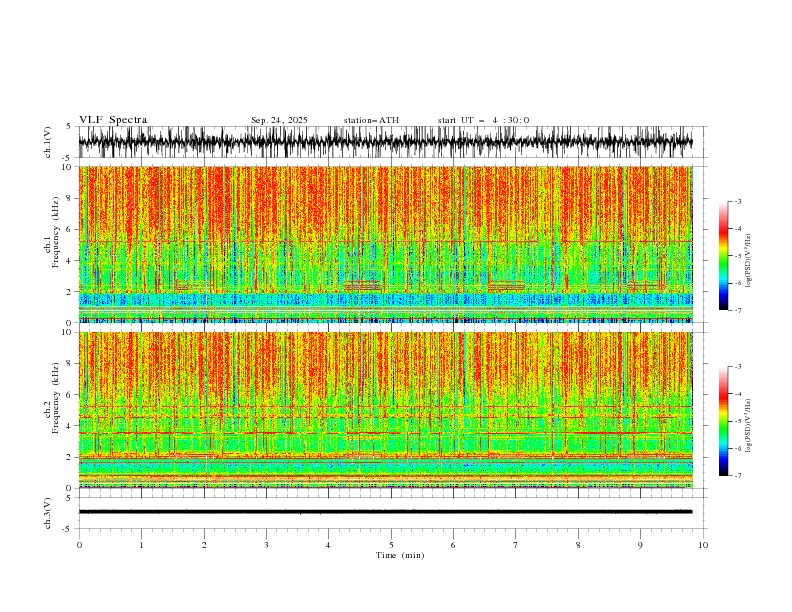Click the "-7" value on ch.1 color bar
The height and width of the screenshot is (612, 792).
(738, 311)
